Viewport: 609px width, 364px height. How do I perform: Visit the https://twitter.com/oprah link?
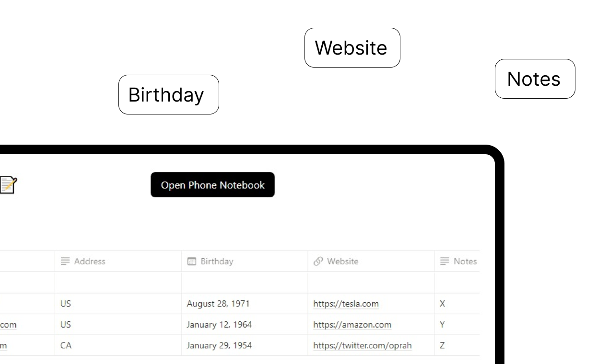(362, 345)
